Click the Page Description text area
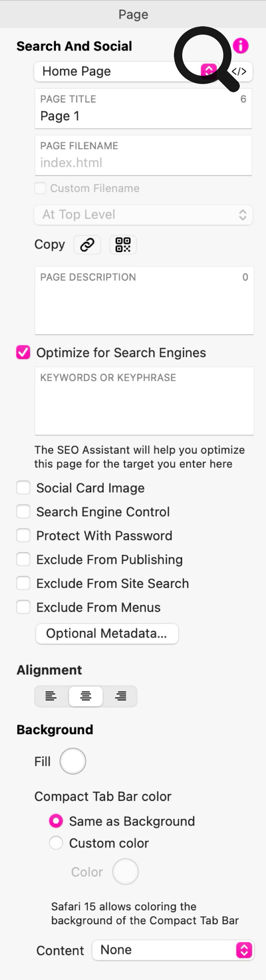This screenshot has height=980, width=266. (x=144, y=306)
